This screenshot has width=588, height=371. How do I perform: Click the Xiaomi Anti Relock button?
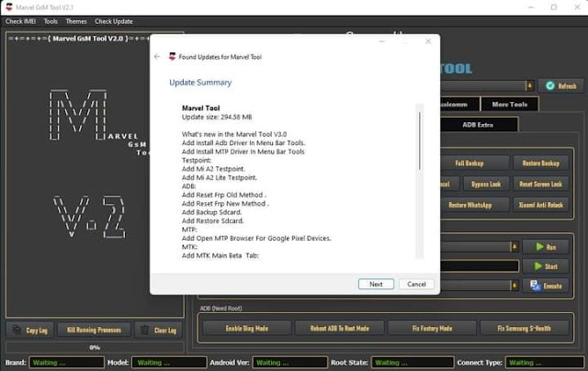(541, 205)
